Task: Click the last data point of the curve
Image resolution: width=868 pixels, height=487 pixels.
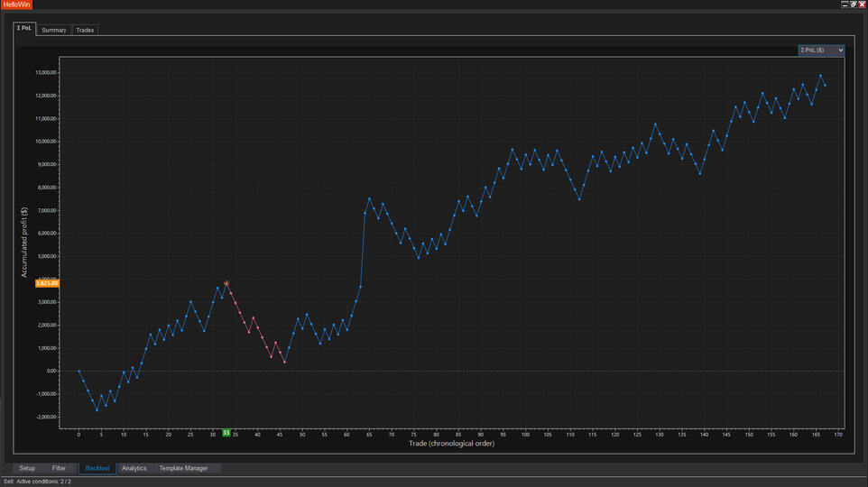Action: point(825,85)
